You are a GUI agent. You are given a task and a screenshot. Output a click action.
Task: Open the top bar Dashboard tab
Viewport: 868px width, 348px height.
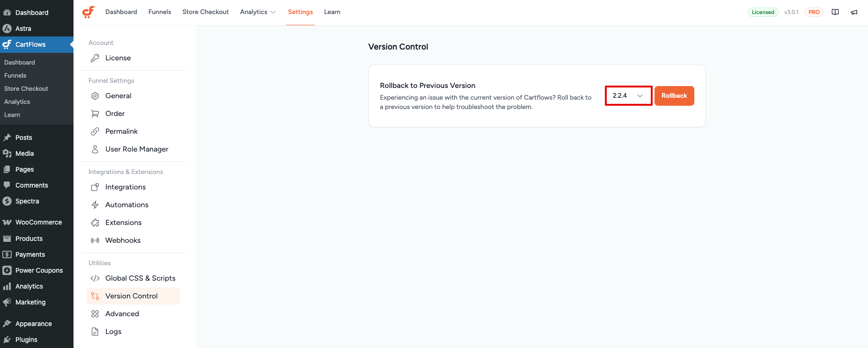tap(121, 12)
